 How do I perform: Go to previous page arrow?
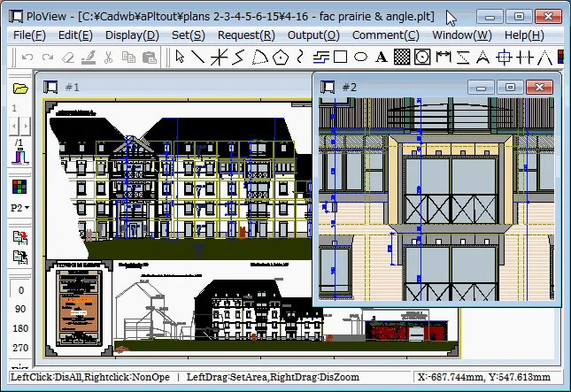point(14,127)
